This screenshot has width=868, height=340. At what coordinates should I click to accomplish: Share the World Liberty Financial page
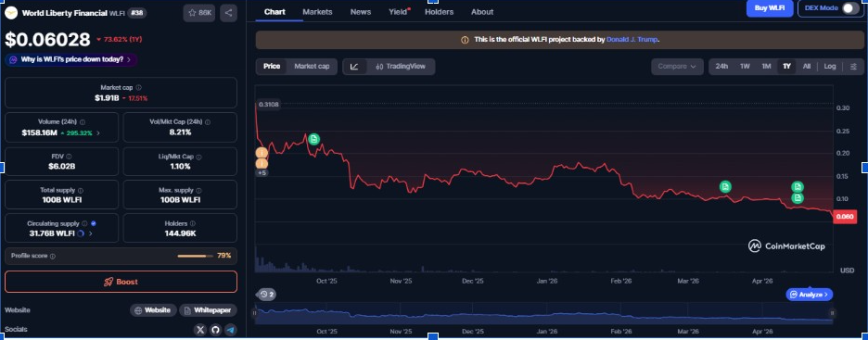tap(229, 13)
